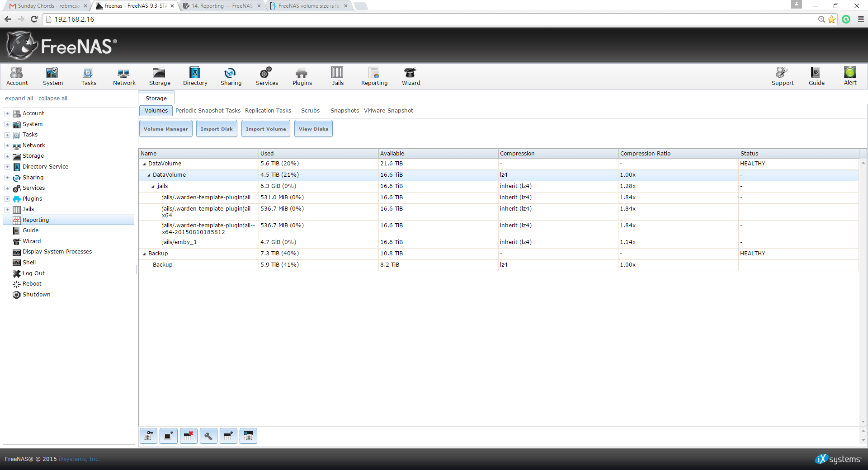
Task: Open the Periodic Snapshot Tasks tab
Action: tap(208, 111)
